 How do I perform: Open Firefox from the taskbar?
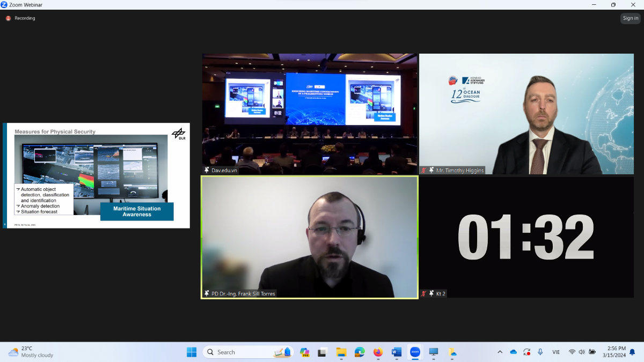click(x=378, y=352)
